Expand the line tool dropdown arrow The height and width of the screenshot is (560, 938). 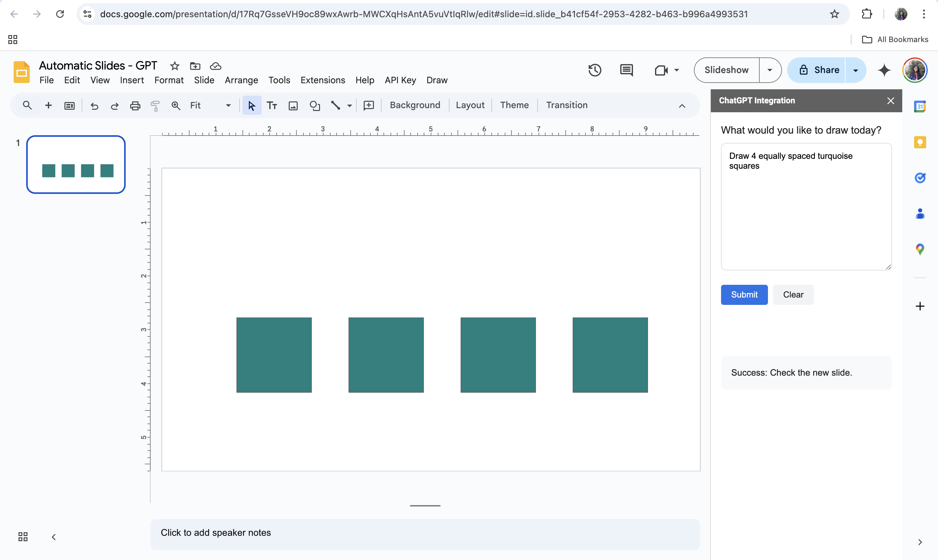pos(350,106)
